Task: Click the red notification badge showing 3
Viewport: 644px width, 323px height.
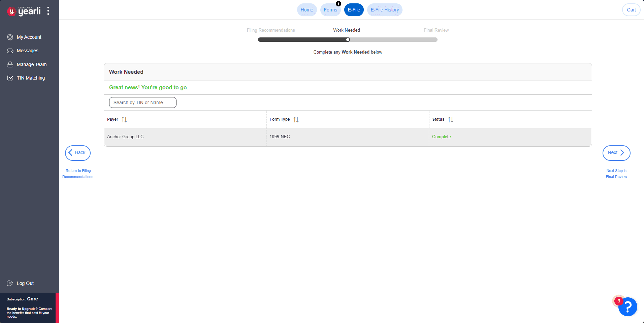Action: point(619,301)
